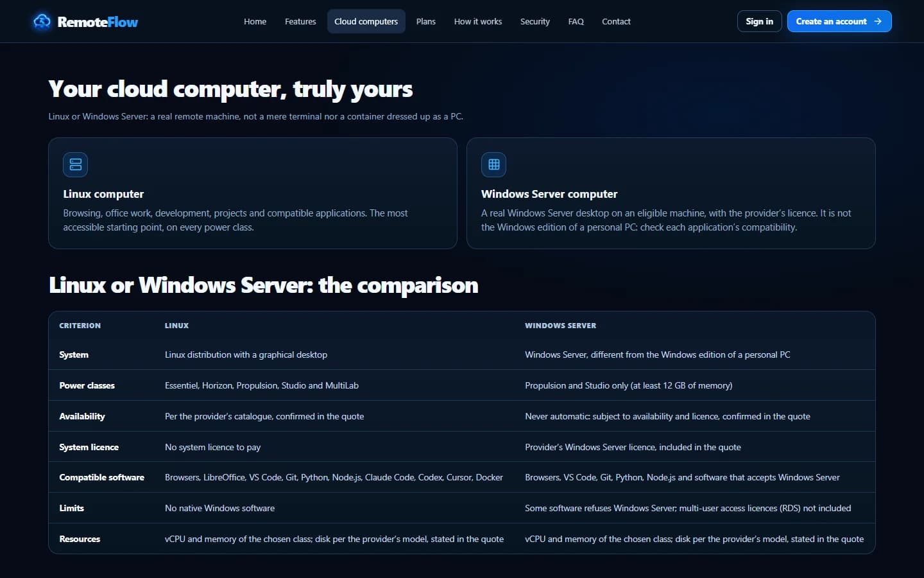Click 'No native Windows software' cell
This screenshot has width=924, height=578.
pyautogui.click(x=219, y=508)
